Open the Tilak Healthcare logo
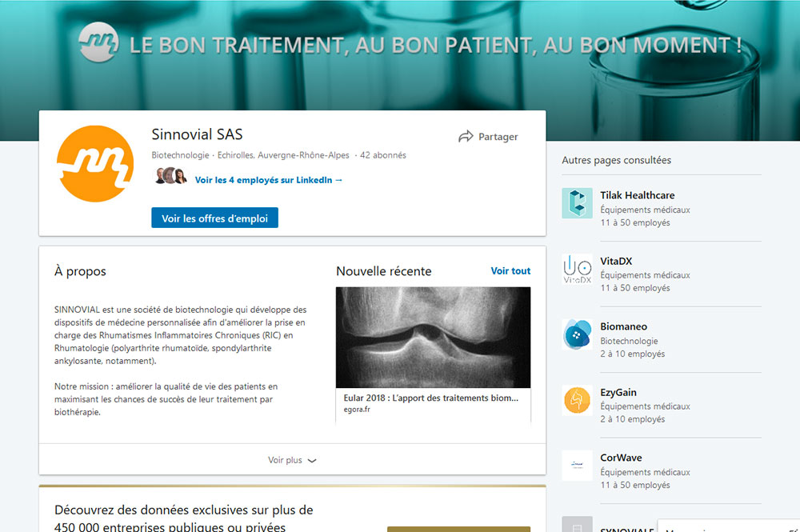 click(x=577, y=203)
